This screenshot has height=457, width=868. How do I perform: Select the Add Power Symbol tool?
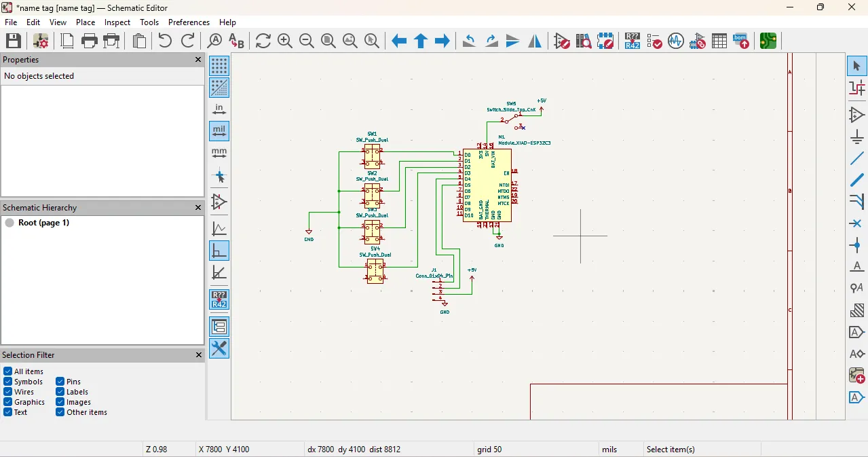[856, 136]
